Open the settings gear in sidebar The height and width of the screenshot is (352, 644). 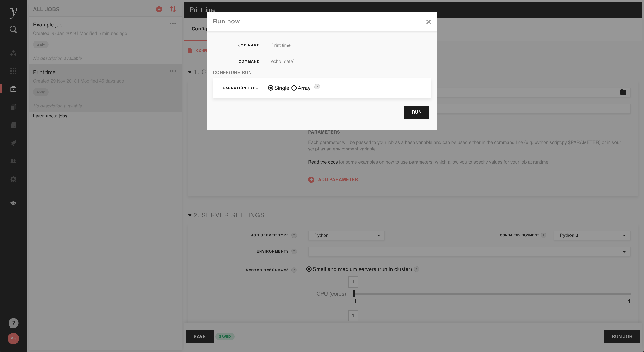click(x=13, y=179)
